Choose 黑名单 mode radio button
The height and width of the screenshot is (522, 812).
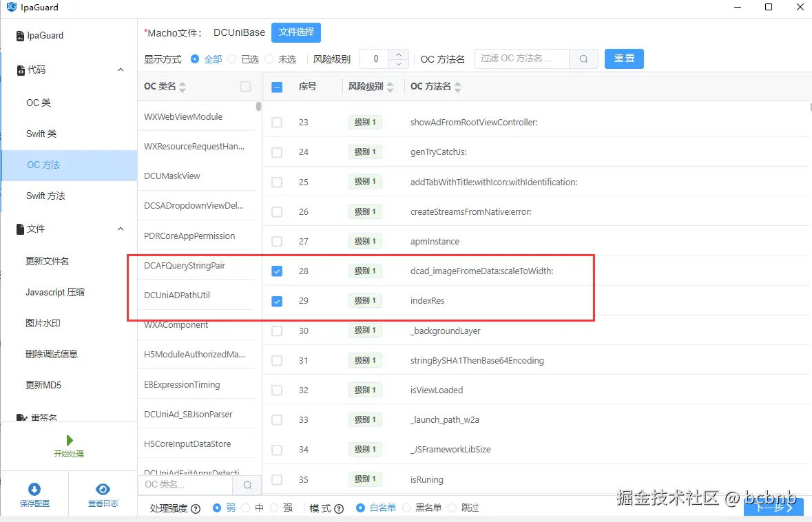(406, 508)
